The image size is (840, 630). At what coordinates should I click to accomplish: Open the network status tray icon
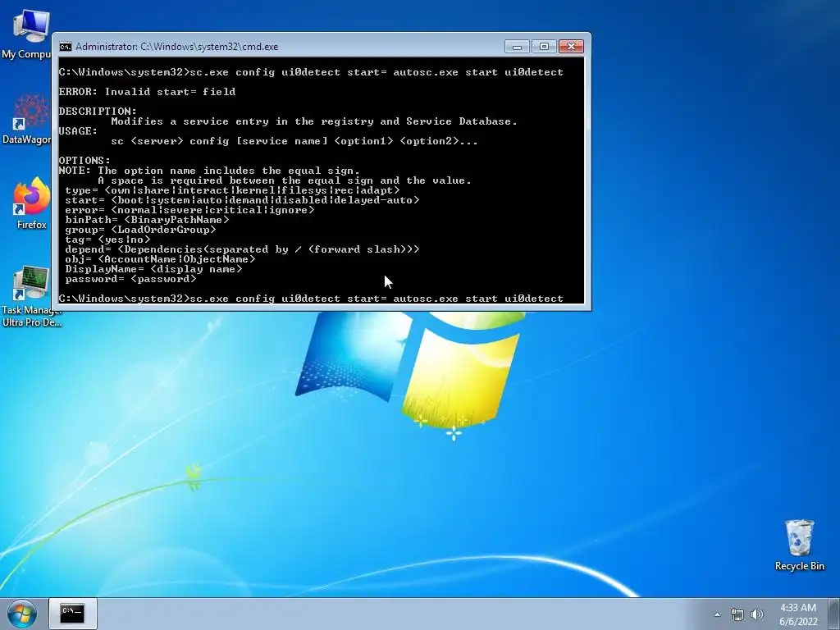[x=737, y=614]
